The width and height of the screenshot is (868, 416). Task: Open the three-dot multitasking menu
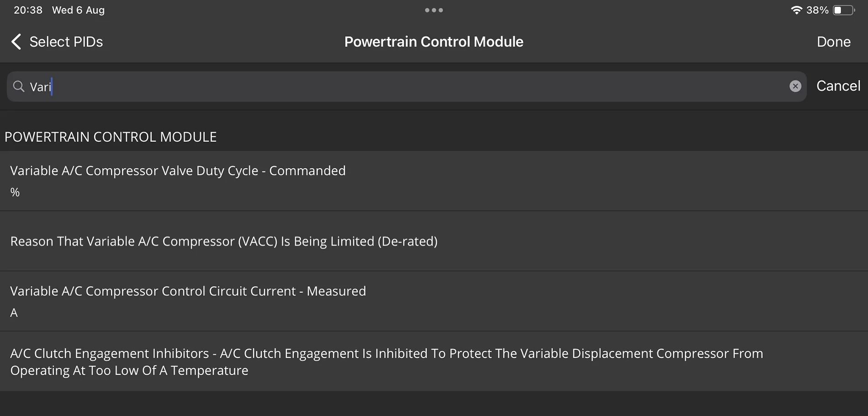click(434, 10)
